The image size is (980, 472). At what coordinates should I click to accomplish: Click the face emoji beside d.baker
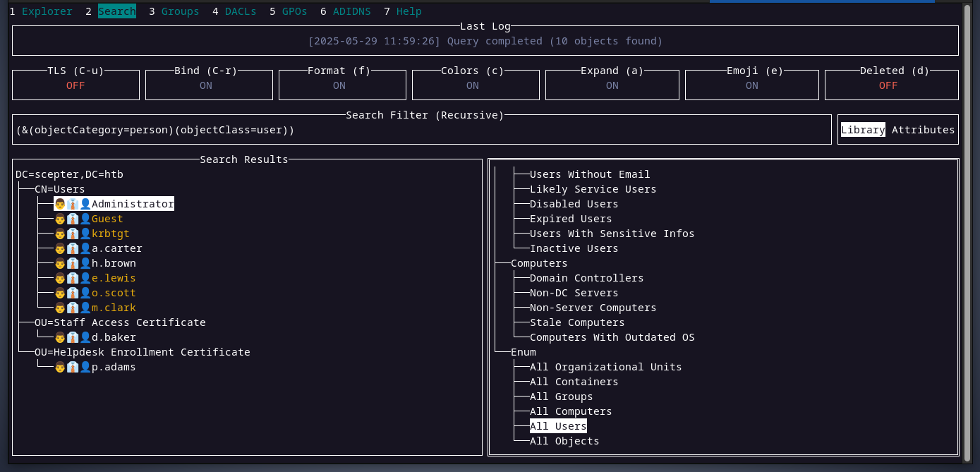pos(60,337)
